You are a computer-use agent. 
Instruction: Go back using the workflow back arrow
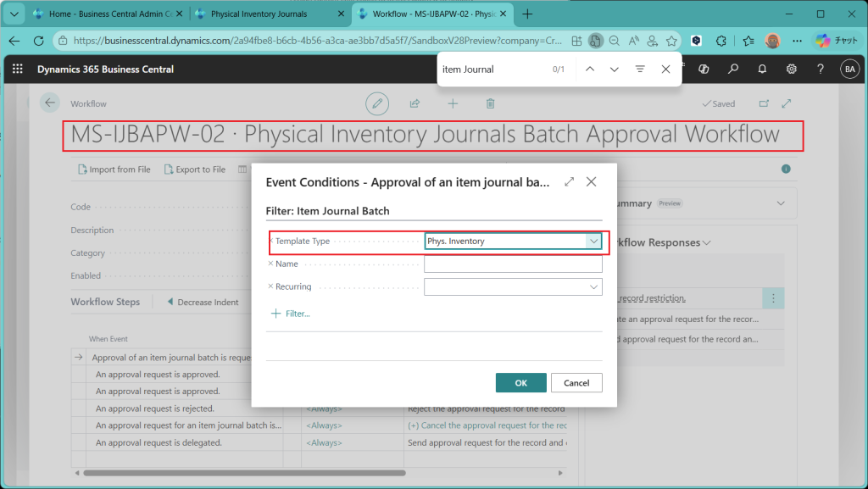pos(50,103)
